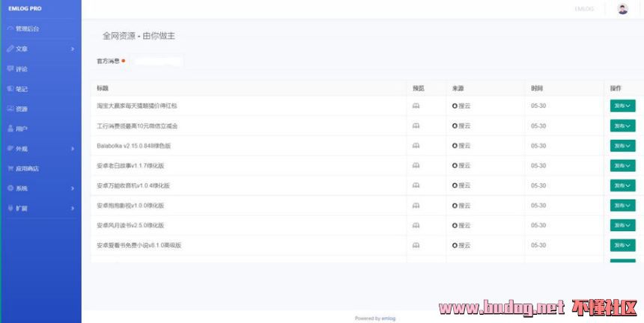Click source circle icon in 安卓风月读书 row
Image resolution: width=644 pixels, height=323 pixels.
coord(455,225)
